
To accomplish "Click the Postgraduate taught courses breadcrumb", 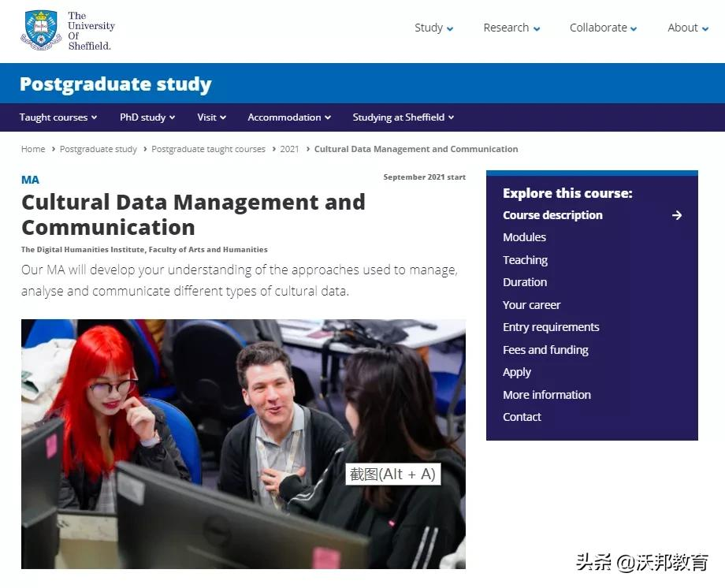I will coord(208,149).
